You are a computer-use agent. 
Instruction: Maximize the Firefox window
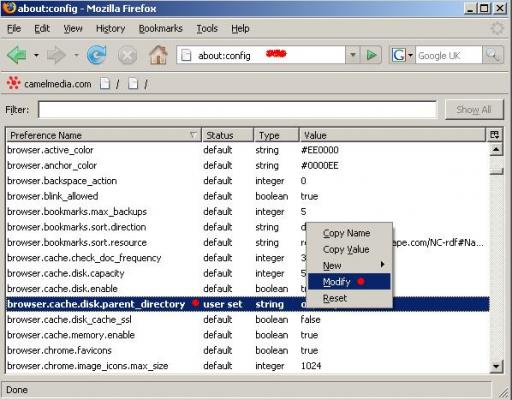click(484, 8)
